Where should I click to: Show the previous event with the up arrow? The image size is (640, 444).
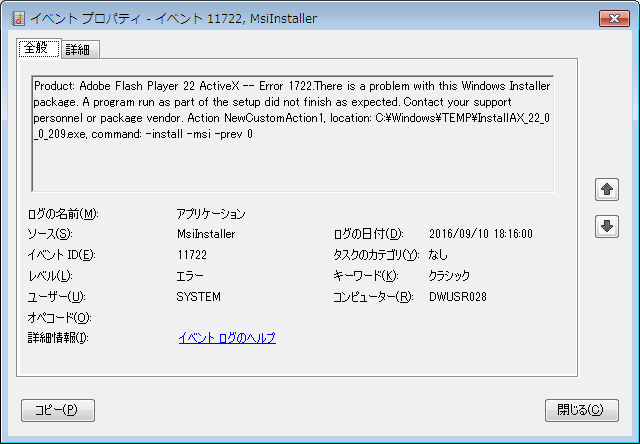(x=607, y=189)
